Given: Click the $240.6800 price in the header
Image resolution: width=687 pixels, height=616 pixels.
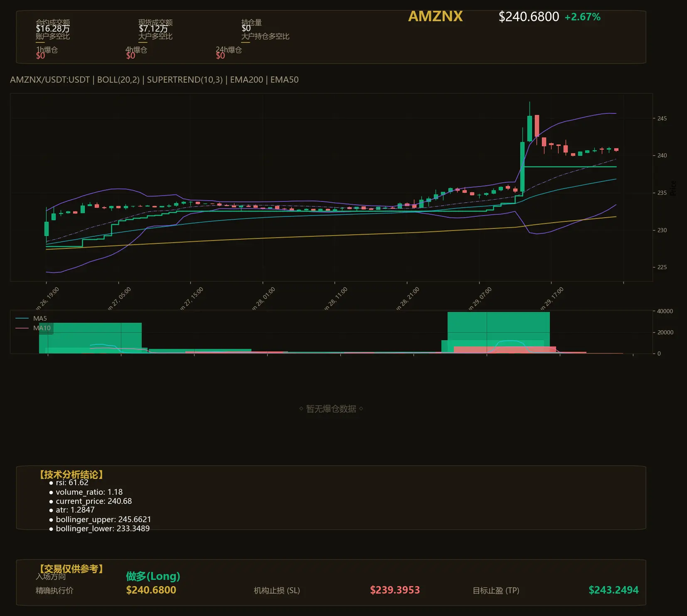Looking at the screenshot, I should coord(529,17).
